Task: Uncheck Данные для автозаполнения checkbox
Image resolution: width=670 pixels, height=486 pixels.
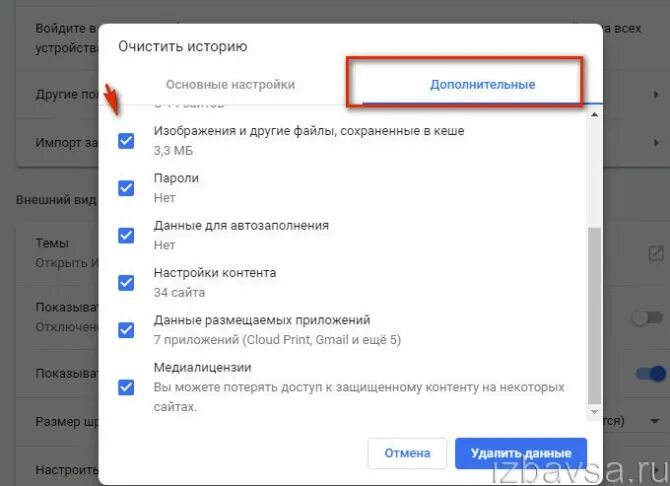Action: 126,235
